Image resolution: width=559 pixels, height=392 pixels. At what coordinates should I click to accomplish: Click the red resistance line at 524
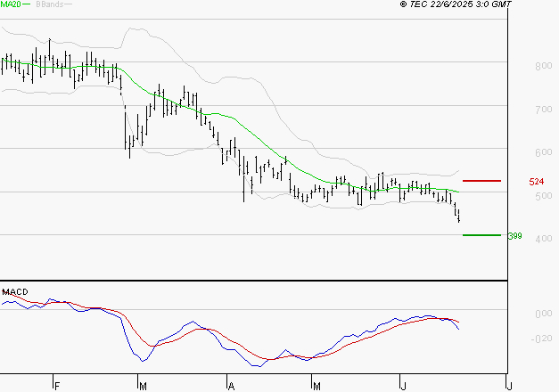coord(481,181)
